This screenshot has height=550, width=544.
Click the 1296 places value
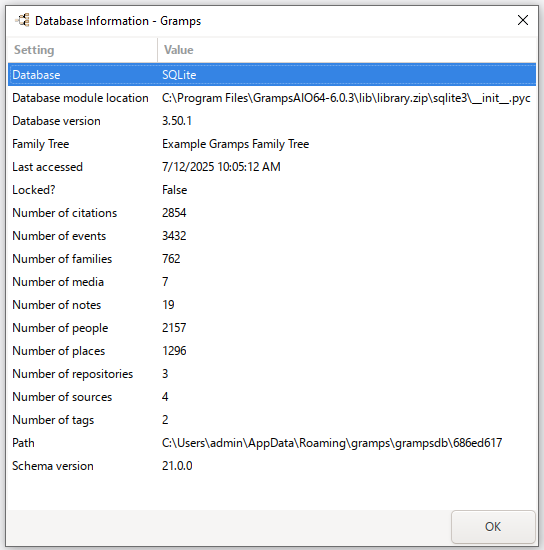point(174,351)
